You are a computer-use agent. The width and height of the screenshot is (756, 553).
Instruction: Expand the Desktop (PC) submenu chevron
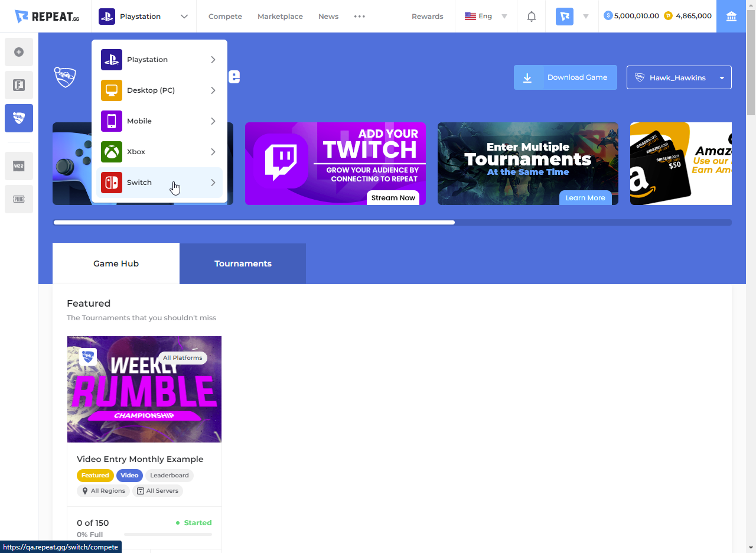(213, 90)
